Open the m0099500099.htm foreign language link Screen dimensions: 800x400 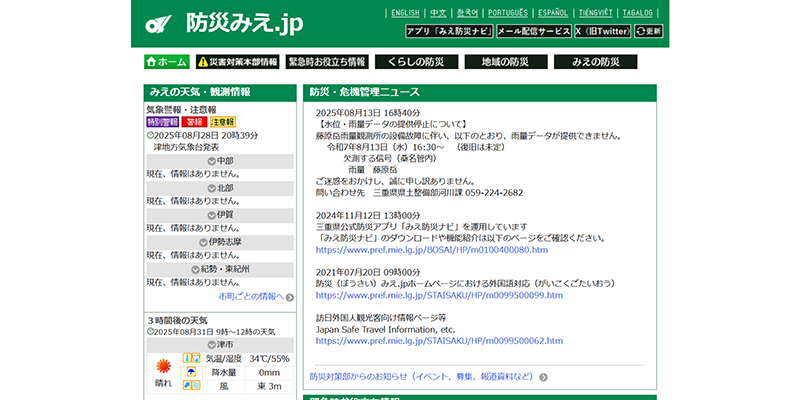coord(439,295)
